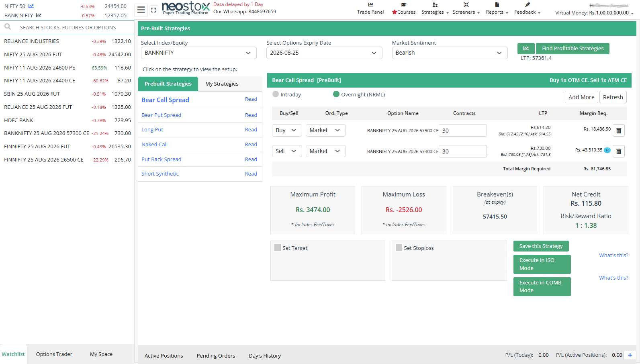Delete the 57300 CE sell leg

coord(619,151)
